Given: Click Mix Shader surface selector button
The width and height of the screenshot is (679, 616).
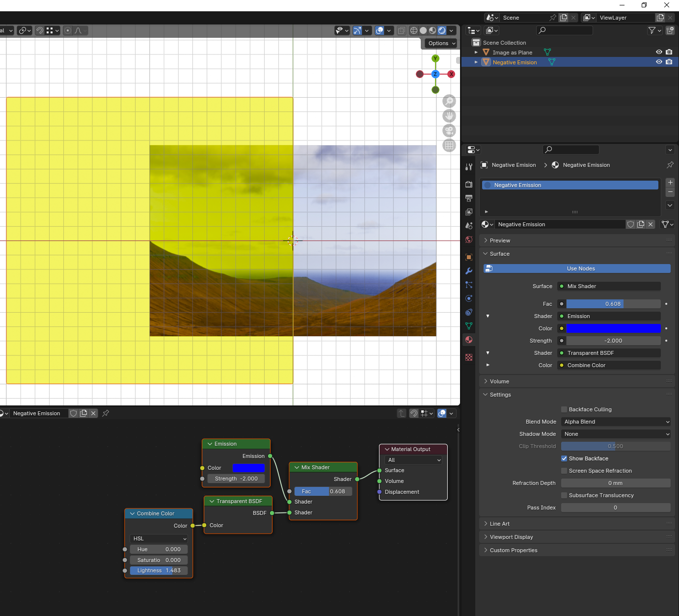Looking at the screenshot, I should 609,286.
